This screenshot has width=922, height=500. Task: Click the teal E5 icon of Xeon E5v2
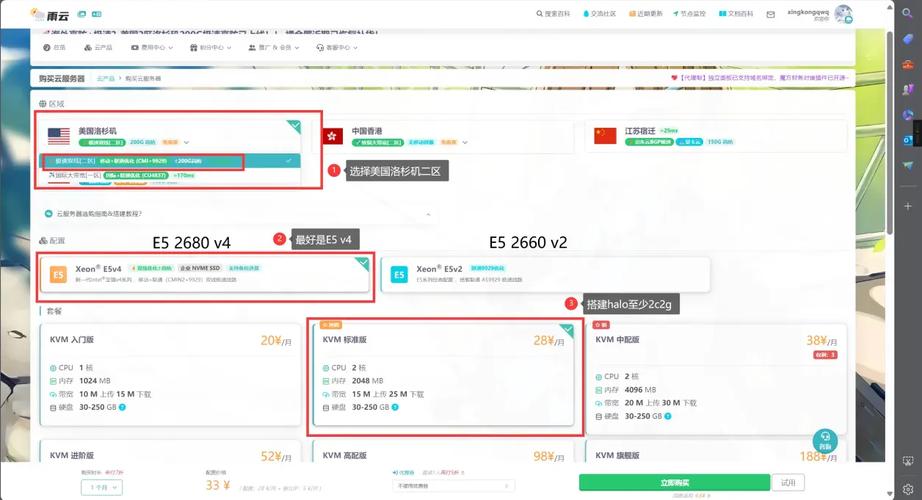(399, 275)
